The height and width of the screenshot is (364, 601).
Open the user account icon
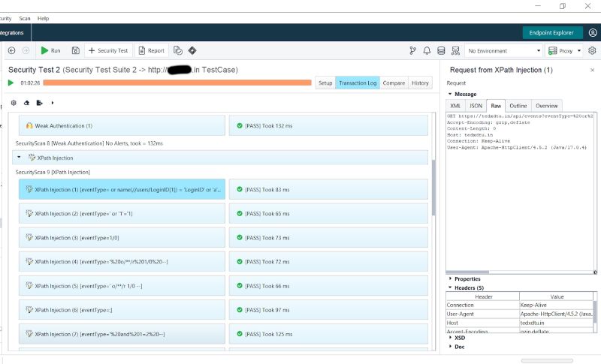click(x=593, y=32)
